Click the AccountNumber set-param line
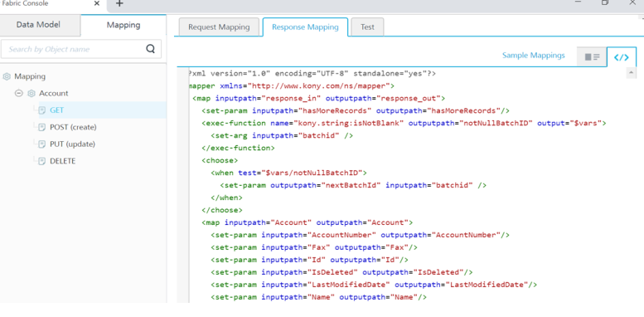This screenshot has width=644, height=317. pos(361,235)
